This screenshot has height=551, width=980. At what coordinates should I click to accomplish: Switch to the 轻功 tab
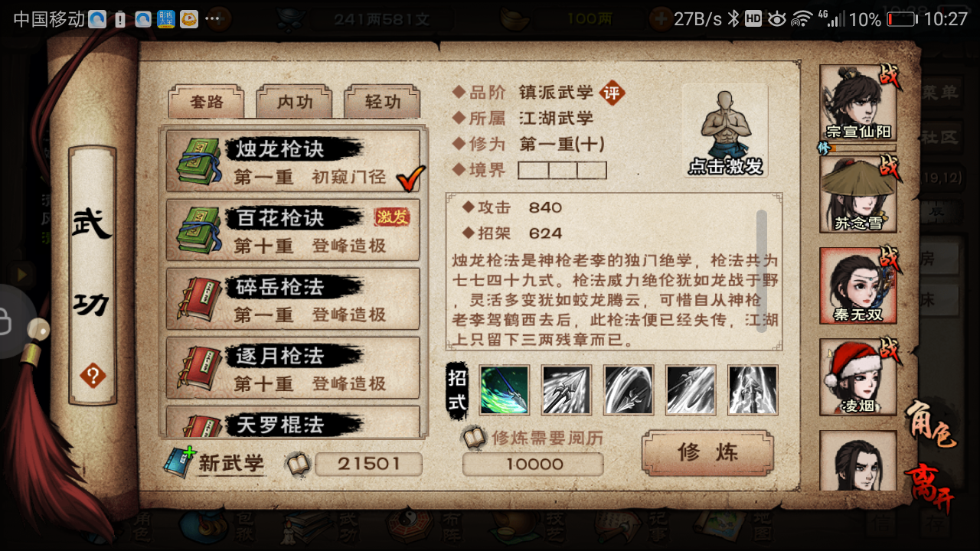pyautogui.click(x=382, y=102)
